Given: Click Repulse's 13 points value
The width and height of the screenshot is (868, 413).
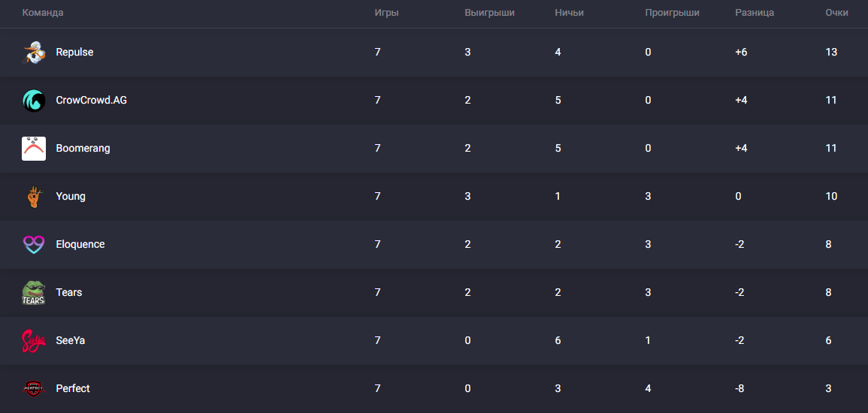Looking at the screenshot, I should point(831,53).
